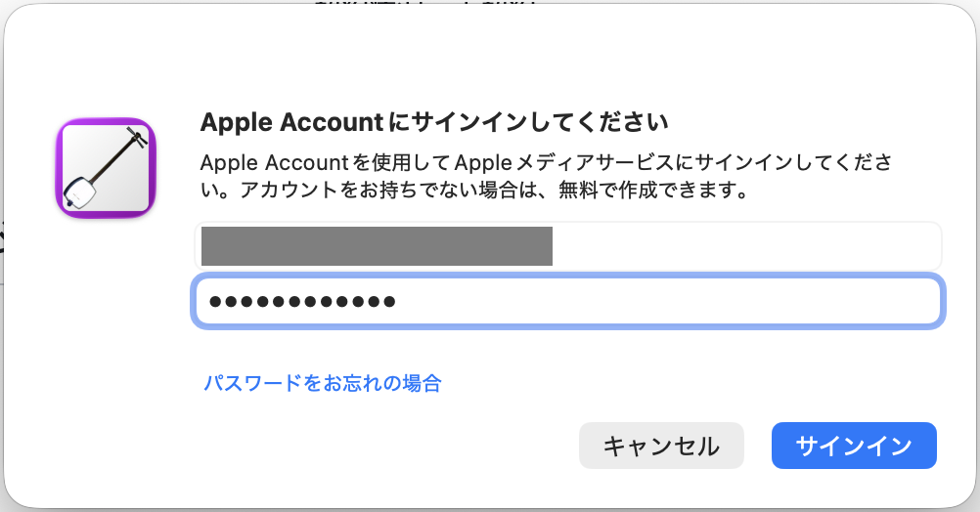The image size is (980, 512).
Task: Click the white shamisen body in the app icon
Action: [x=82, y=192]
